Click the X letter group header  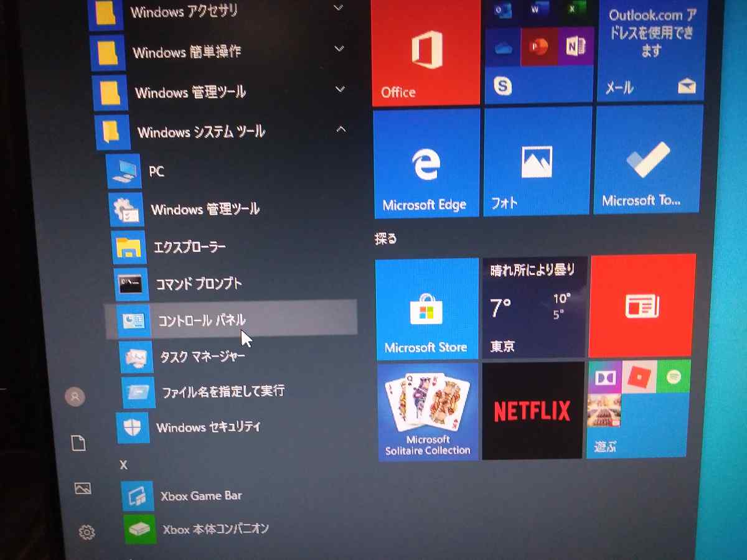point(123,465)
